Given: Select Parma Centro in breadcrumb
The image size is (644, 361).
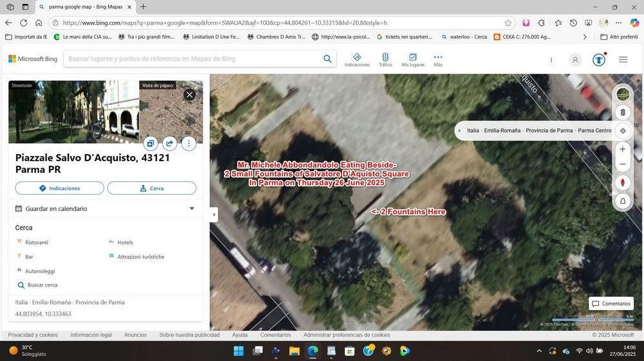Looking at the screenshot, I should (594, 130).
